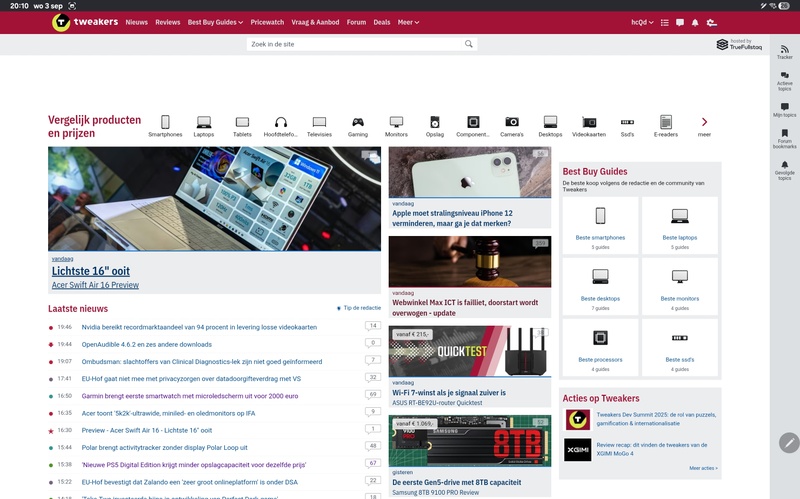This screenshot has height=499, width=800.
Task: Open the hcQd user dropdown
Action: point(642,22)
